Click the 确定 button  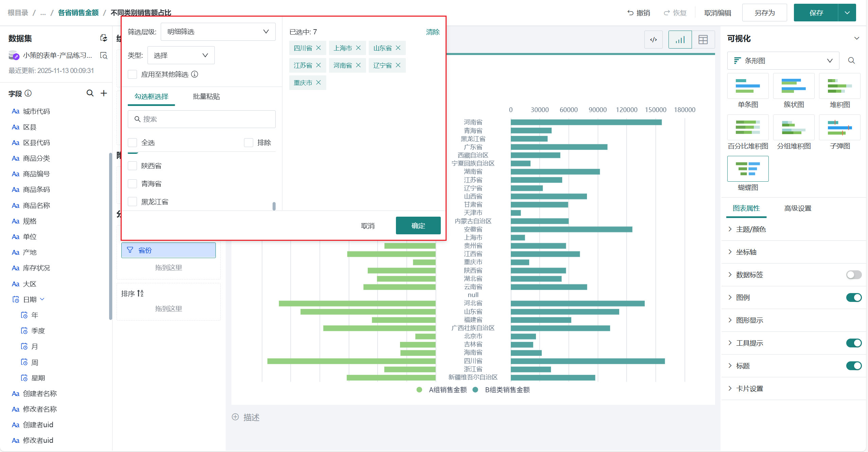(x=418, y=225)
